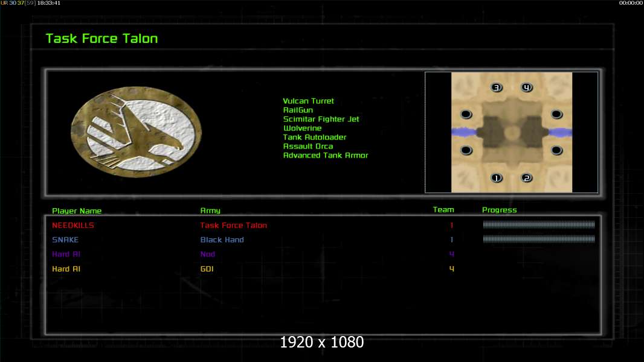The height and width of the screenshot is (362, 644).
Task: Select the purple Hard AI player
Action: [x=66, y=254]
